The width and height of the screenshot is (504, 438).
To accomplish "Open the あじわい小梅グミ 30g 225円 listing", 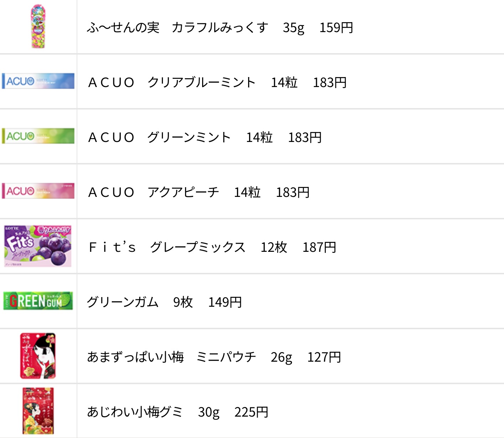I will 178,412.
